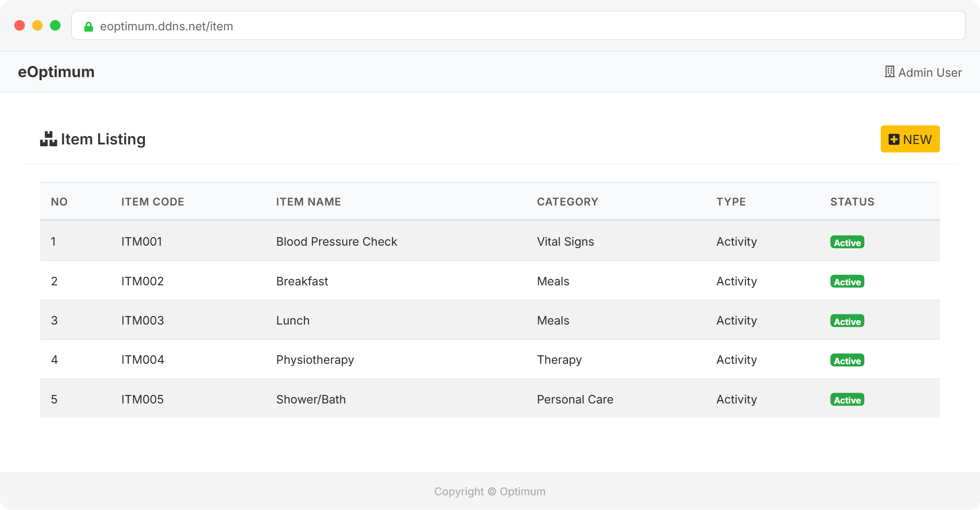Click the Active badge for Blood Pressure Check

click(847, 242)
